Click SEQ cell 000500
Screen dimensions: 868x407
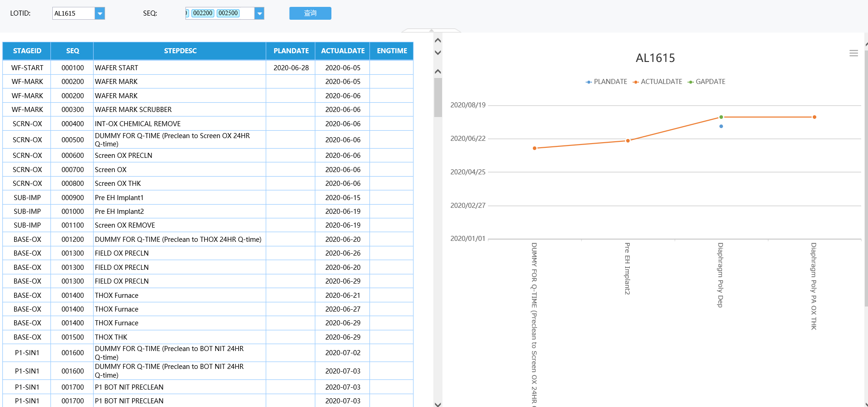(x=73, y=140)
